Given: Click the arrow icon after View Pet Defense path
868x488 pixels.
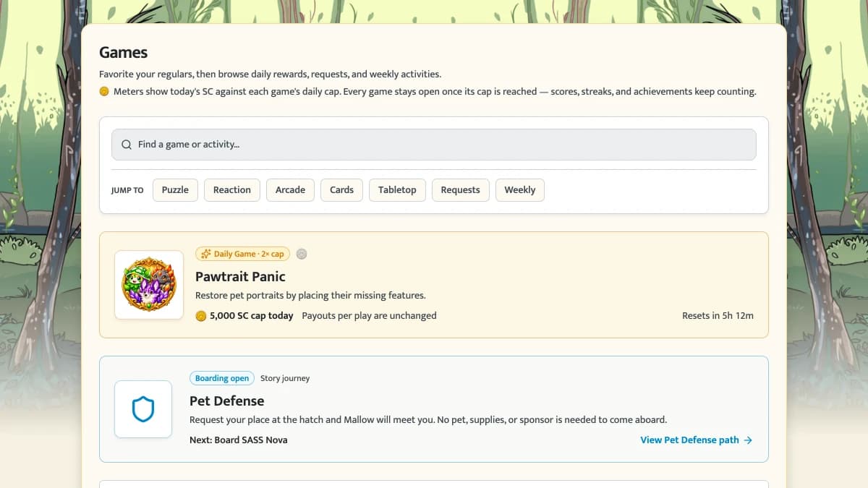Looking at the screenshot, I should click(748, 440).
